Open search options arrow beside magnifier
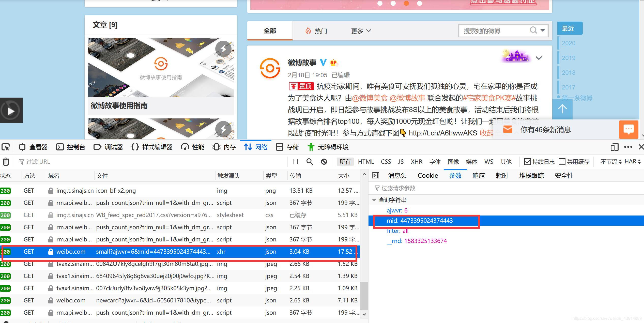The width and height of the screenshot is (644, 323). [543, 30]
